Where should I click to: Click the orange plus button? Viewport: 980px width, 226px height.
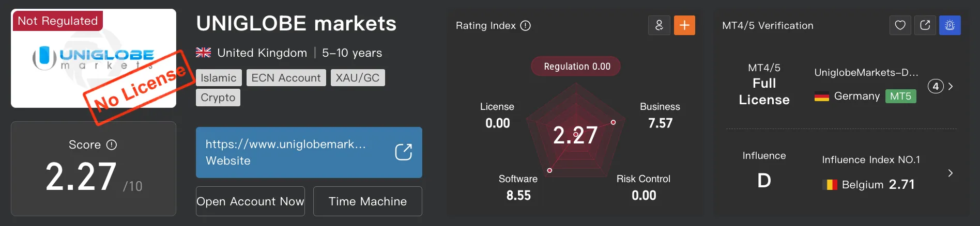(684, 25)
